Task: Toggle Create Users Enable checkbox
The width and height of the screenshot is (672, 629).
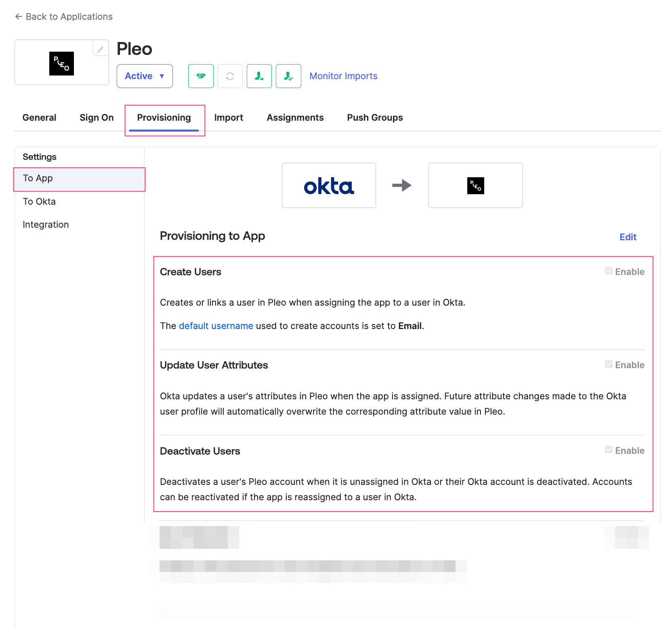Action: [609, 271]
